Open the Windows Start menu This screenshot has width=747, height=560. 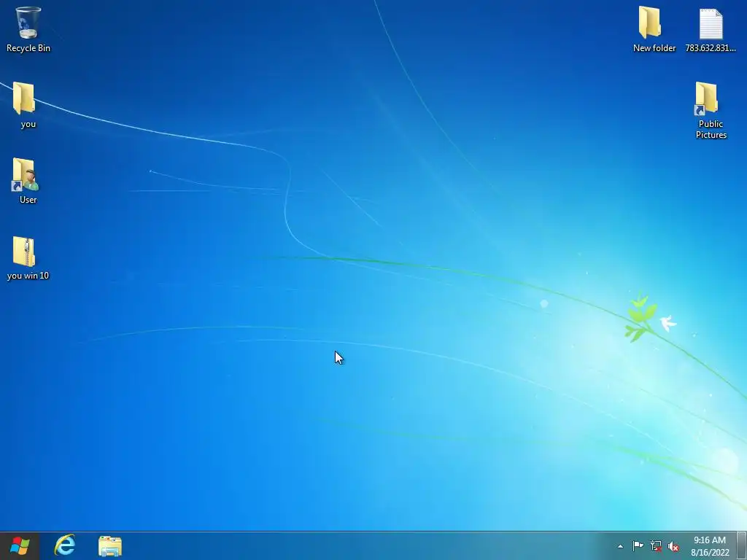[20, 545]
